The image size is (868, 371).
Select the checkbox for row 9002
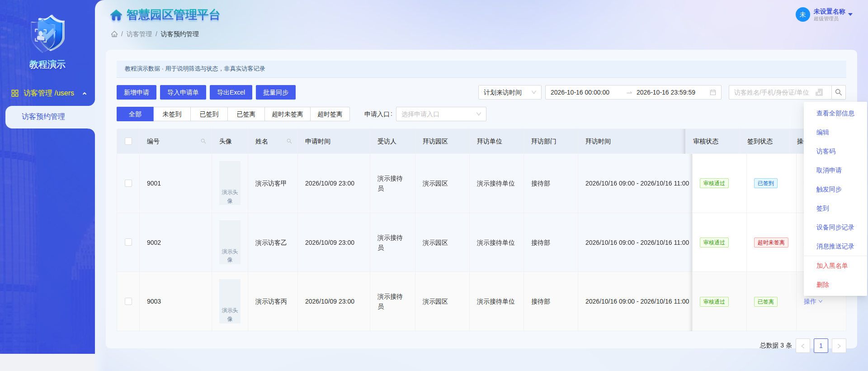[x=128, y=243]
